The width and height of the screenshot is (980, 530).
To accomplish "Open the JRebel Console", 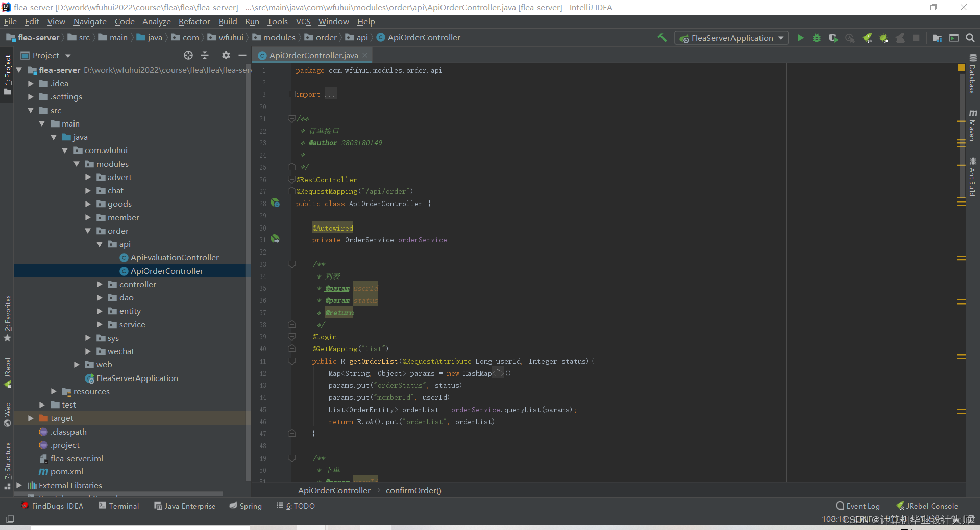I will (927, 506).
